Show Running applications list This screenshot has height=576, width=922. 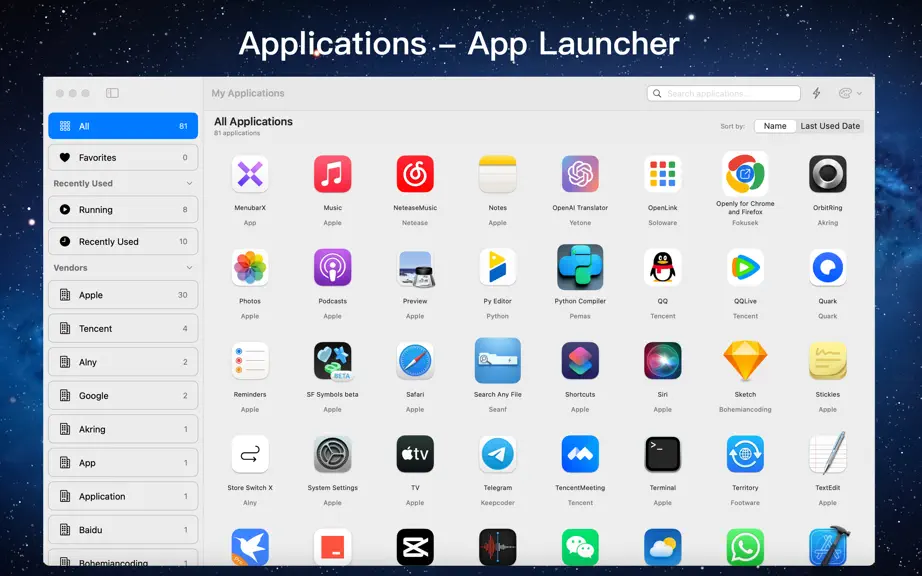123,209
